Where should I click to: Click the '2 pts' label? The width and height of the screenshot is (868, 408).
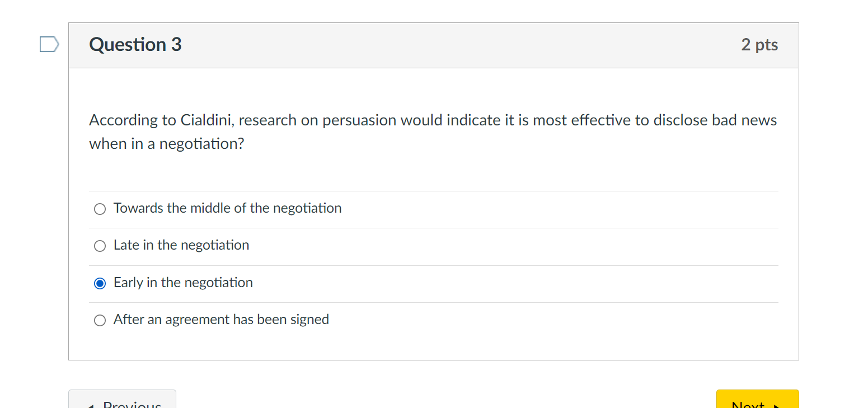click(x=759, y=45)
